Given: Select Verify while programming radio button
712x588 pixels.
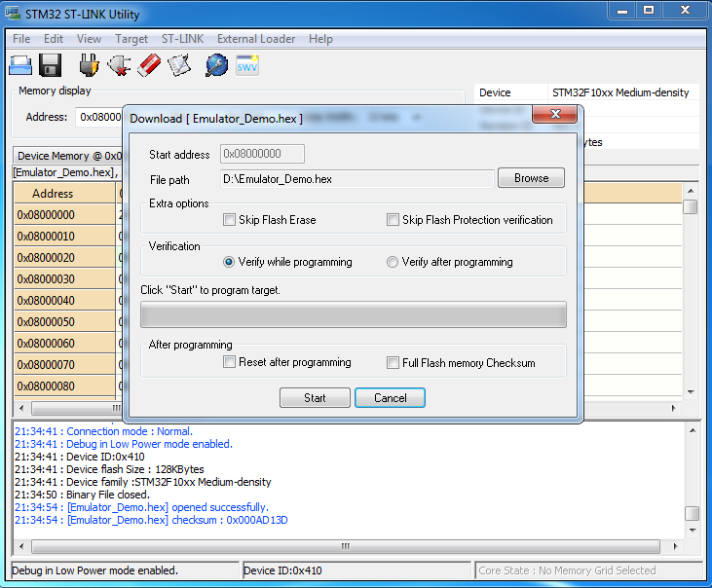Looking at the screenshot, I should click(229, 262).
